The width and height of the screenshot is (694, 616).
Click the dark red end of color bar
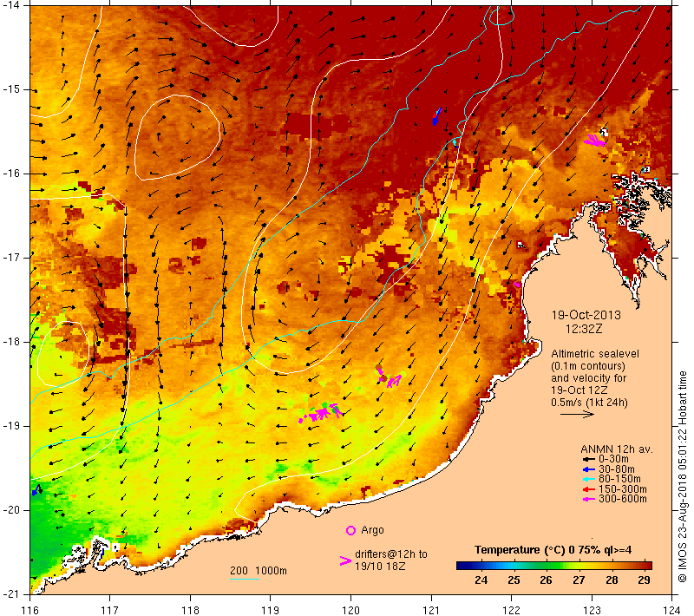coord(648,566)
